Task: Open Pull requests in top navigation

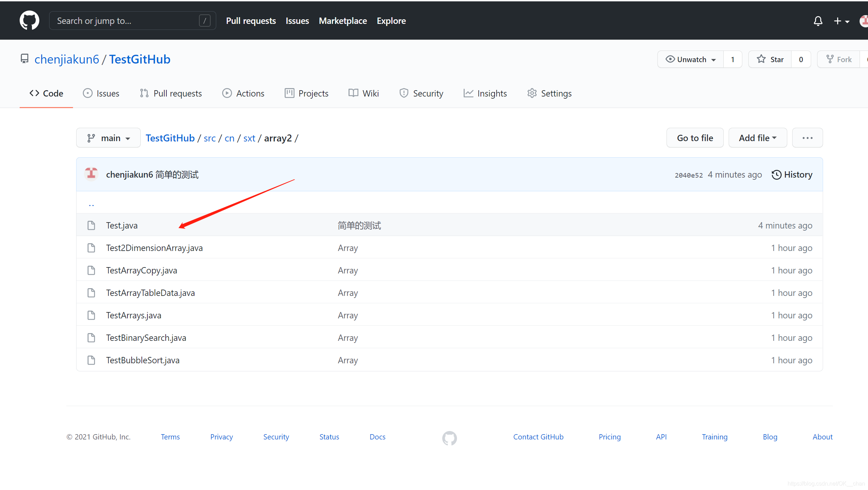Action: 251,21
